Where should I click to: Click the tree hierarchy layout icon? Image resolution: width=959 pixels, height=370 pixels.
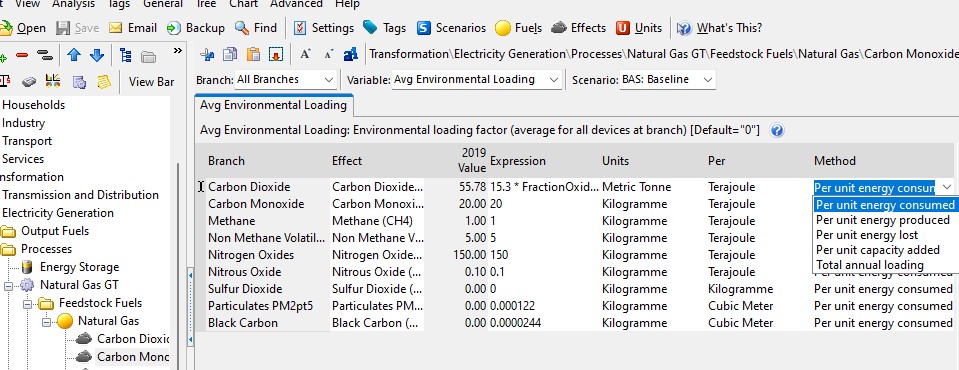(x=126, y=55)
